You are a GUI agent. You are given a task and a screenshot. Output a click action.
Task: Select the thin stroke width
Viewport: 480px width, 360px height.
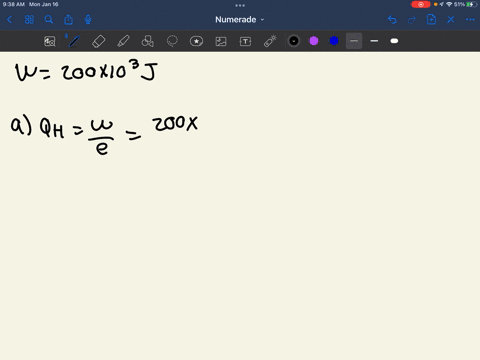(x=354, y=41)
